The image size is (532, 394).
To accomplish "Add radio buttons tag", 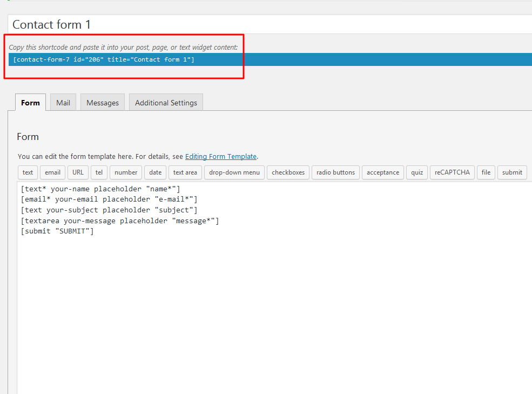I will pos(335,172).
